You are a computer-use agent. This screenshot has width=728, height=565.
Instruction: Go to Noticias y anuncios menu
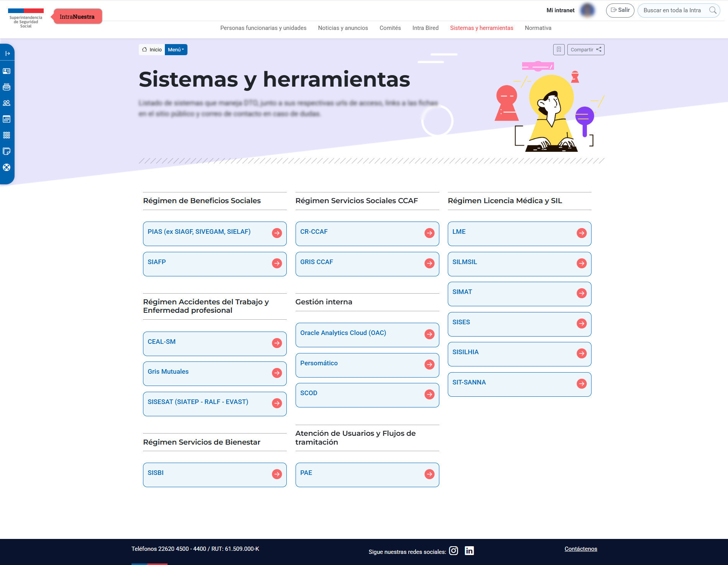[343, 28]
